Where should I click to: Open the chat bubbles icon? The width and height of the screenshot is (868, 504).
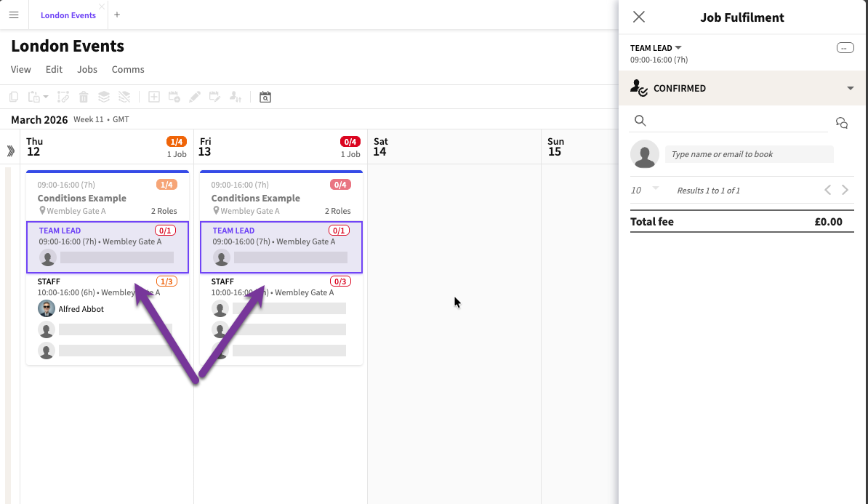pos(841,123)
